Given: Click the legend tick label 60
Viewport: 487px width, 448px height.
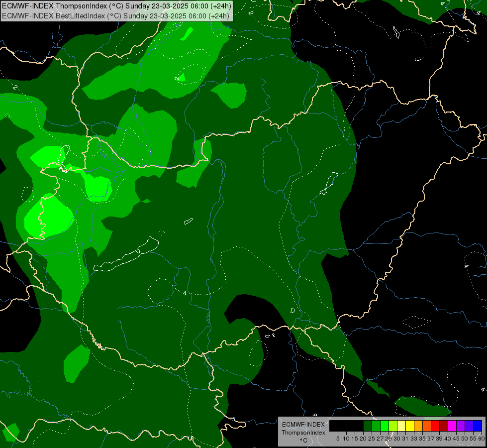Looking at the screenshot, I should (482, 439).
